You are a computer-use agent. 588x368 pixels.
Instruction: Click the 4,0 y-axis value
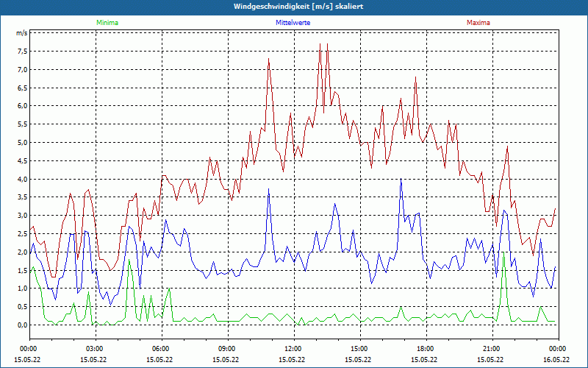pyautogui.click(x=23, y=180)
